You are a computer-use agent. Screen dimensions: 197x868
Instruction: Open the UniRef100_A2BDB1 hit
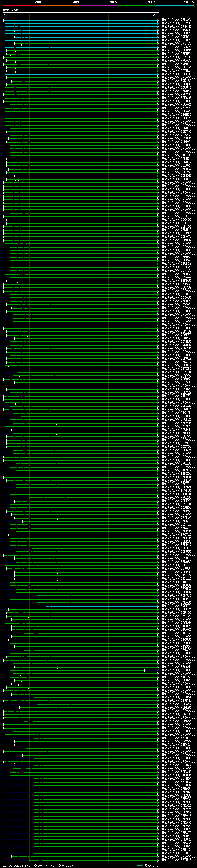pos(176,257)
